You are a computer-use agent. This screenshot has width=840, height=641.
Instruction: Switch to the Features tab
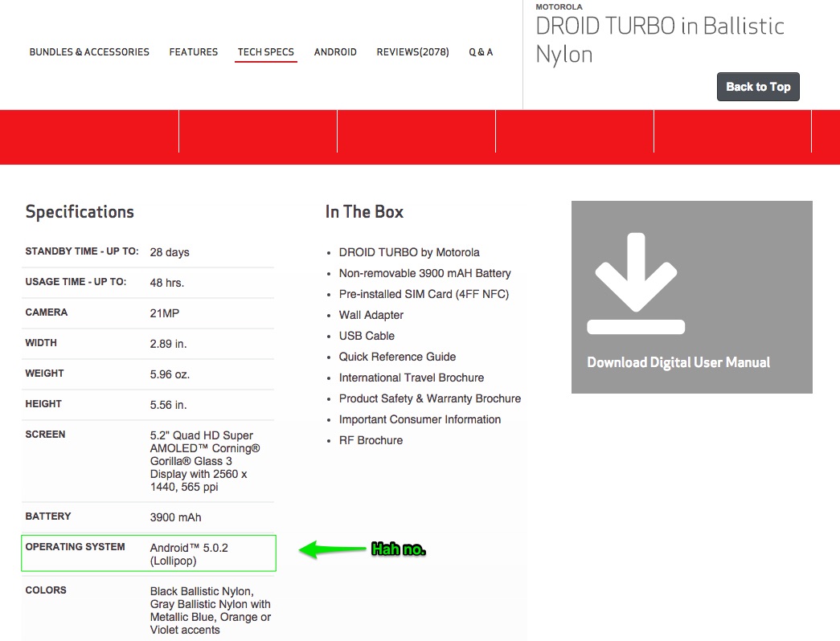point(193,52)
